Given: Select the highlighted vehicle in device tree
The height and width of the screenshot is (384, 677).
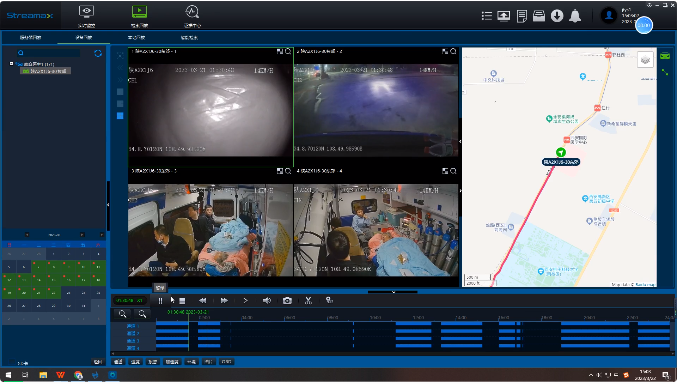Looking at the screenshot, I should pos(45,71).
